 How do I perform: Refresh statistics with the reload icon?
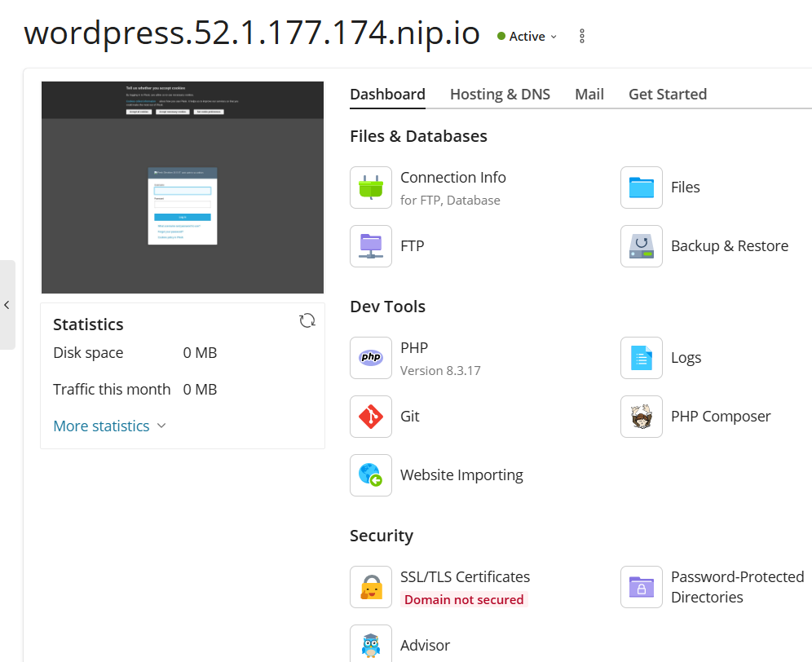click(307, 320)
